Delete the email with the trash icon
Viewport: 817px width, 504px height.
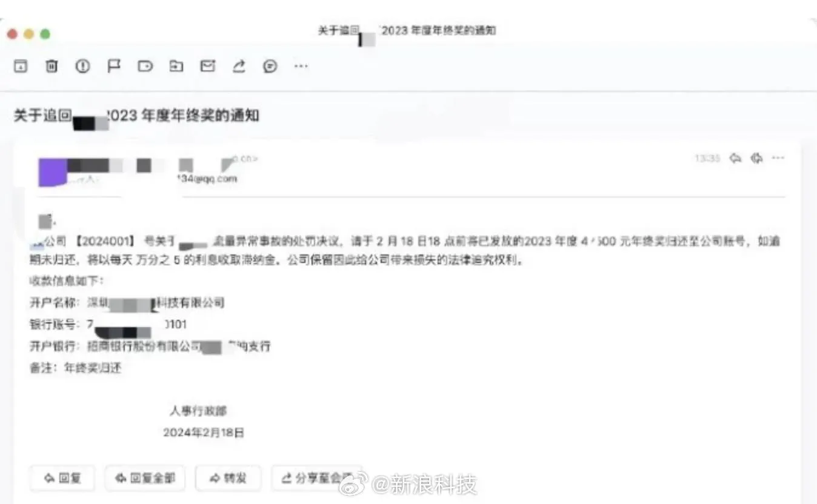(x=52, y=66)
